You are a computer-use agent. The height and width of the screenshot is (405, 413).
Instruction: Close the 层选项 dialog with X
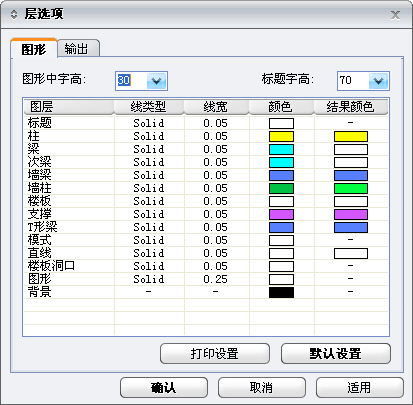395,15
